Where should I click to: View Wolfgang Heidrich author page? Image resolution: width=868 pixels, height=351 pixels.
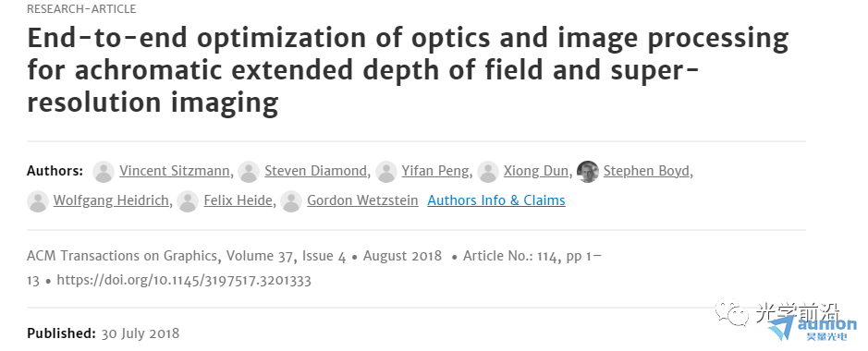tap(111, 200)
